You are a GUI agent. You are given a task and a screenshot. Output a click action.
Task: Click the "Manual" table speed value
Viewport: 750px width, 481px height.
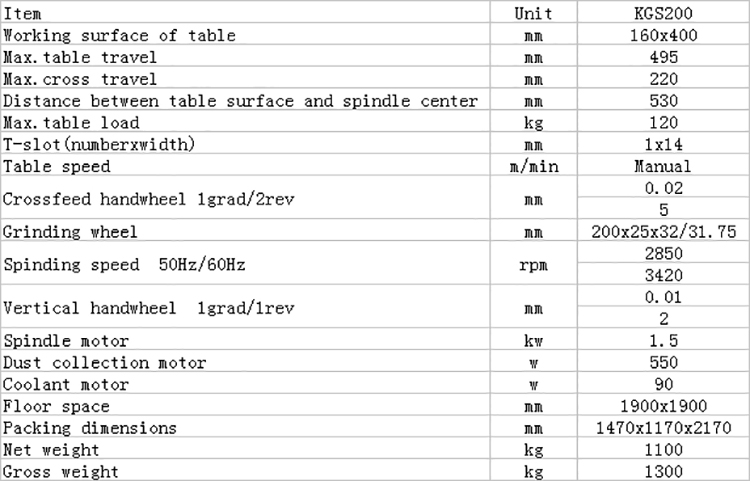(663, 166)
